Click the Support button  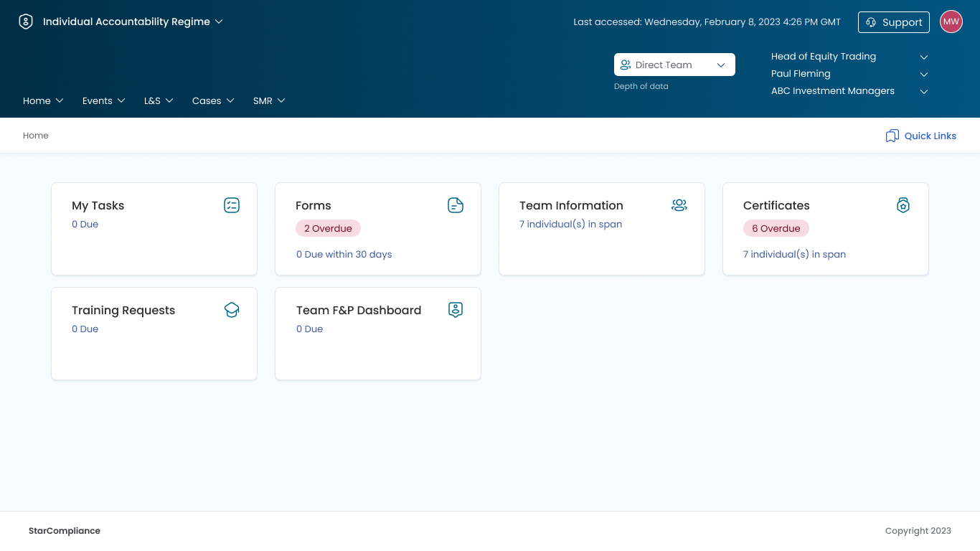[893, 22]
